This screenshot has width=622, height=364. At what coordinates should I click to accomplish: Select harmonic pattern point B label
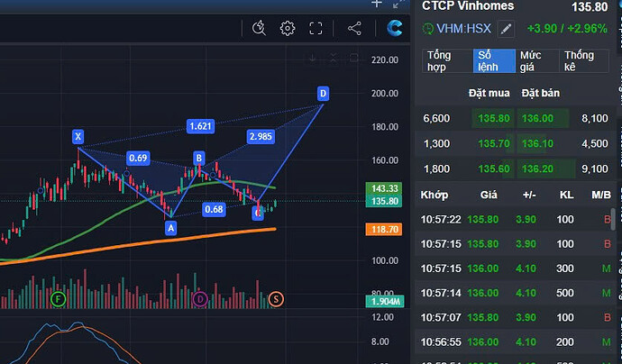pyautogui.click(x=198, y=159)
